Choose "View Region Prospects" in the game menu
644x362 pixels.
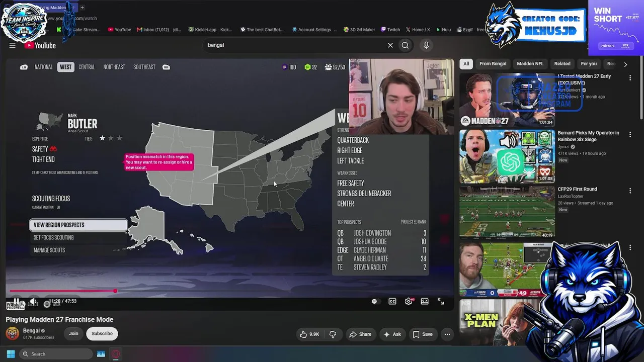(78, 225)
